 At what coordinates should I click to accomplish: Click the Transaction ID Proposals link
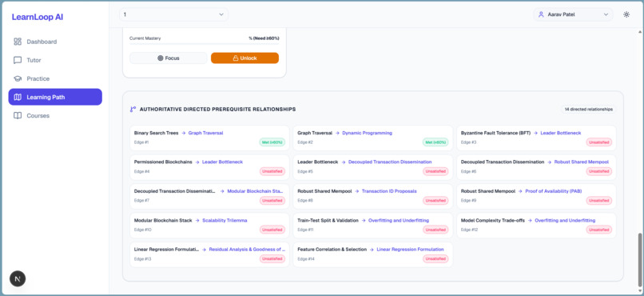pyautogui.click(x=389, y=191)
